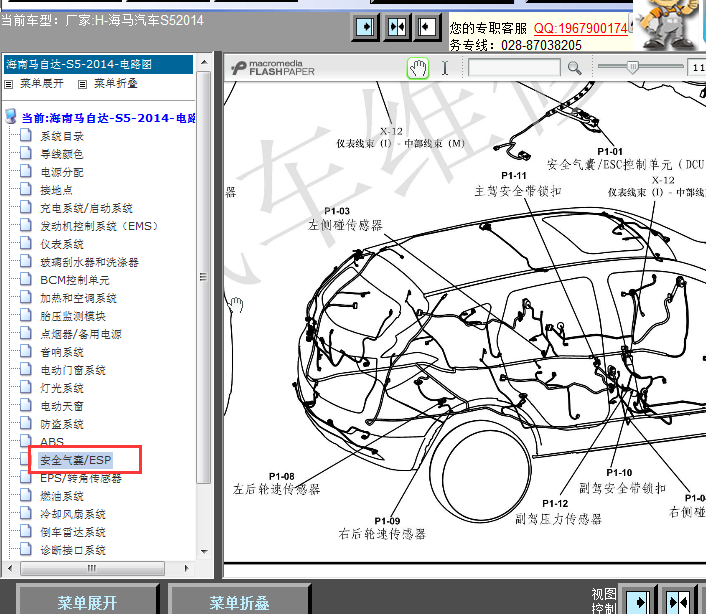The image size is (706, 614).
Task: Click tree panel scroll-left arrow
Action: click(9, 568)
